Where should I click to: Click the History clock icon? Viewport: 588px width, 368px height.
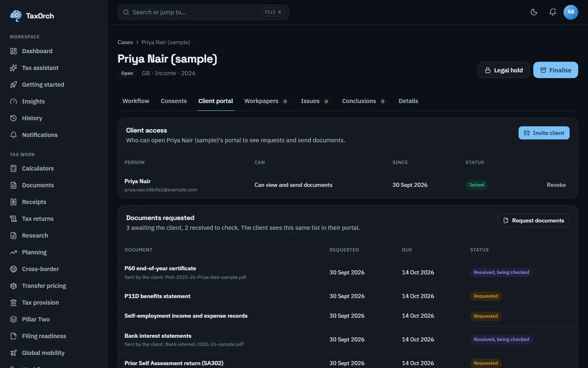click(13, 118)
